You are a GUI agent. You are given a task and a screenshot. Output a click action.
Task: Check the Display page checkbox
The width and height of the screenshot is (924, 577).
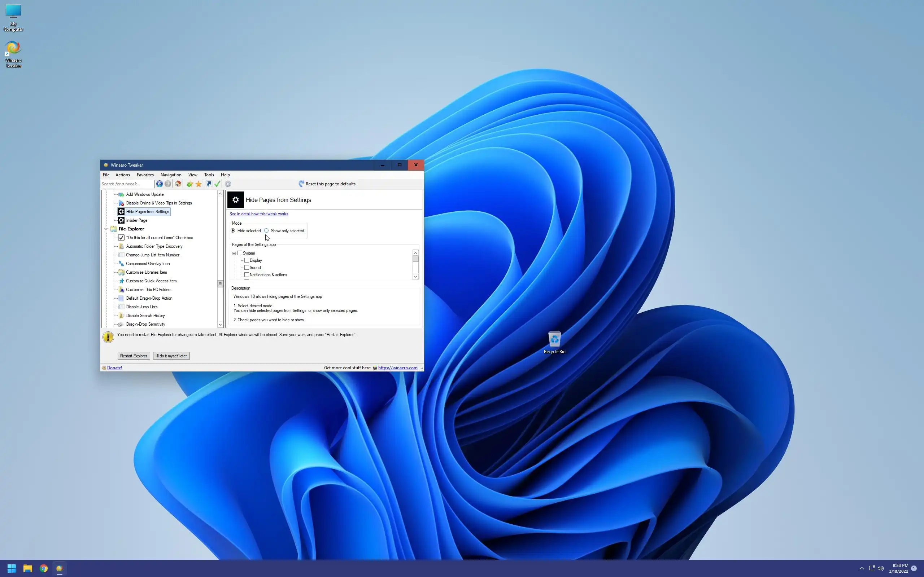pos(247,260)
